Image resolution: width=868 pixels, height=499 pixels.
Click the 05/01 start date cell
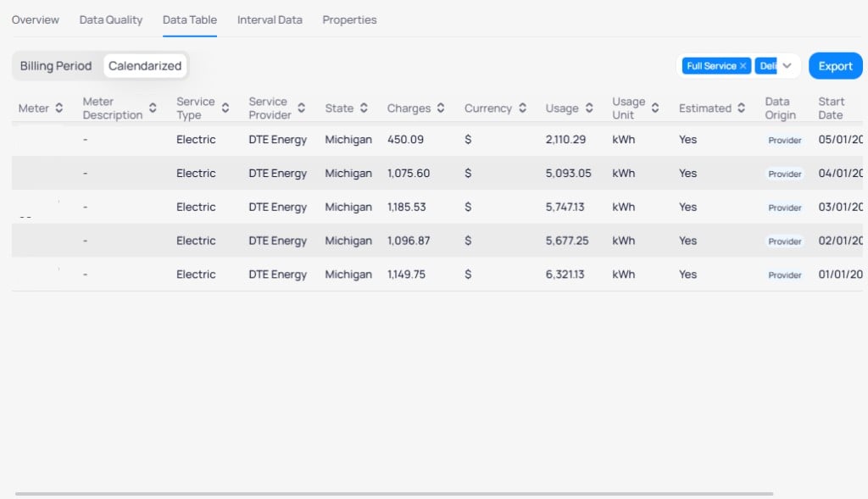[840, 140]
